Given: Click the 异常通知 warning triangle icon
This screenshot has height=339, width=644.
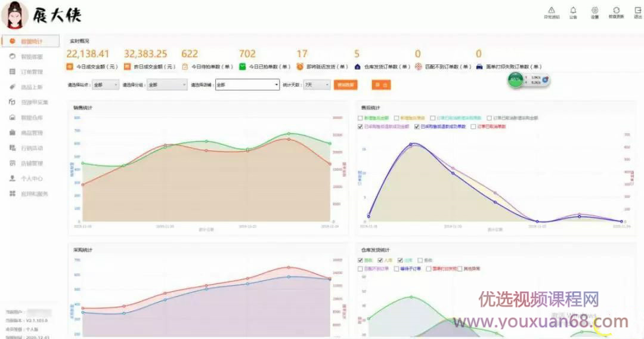Looking at the screenshot, I should [551, 10].
